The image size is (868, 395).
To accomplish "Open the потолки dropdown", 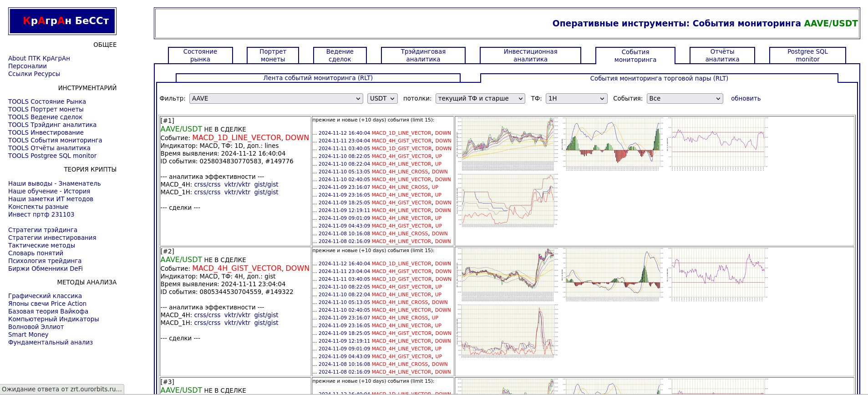I will pyautogui.click(x=480, y=98).
